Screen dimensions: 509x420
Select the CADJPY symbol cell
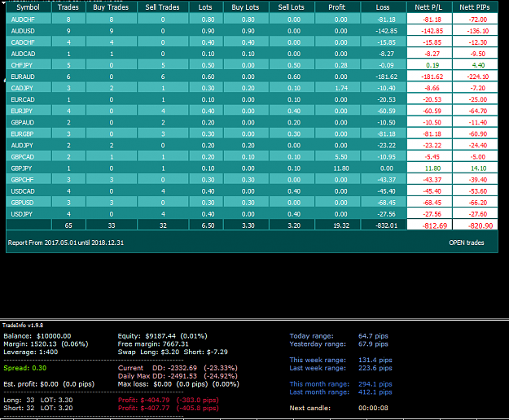(x=29, y=88)
